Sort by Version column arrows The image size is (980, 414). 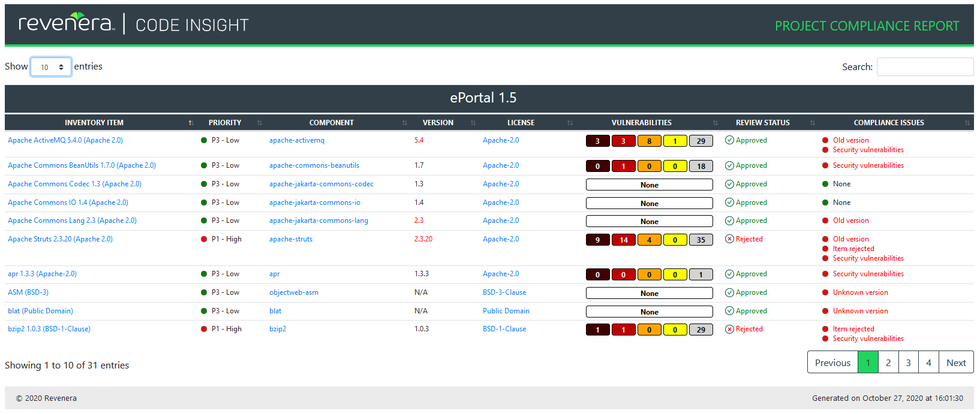[x=473, y=123]
